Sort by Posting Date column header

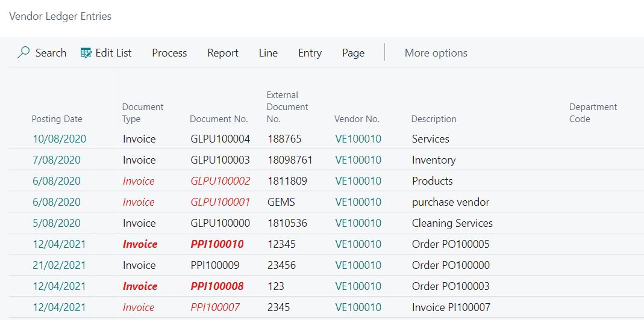point(57,119)
